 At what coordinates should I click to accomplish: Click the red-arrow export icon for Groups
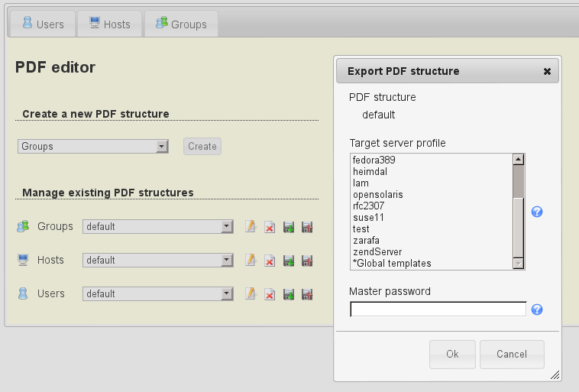(x=307, y=227)
